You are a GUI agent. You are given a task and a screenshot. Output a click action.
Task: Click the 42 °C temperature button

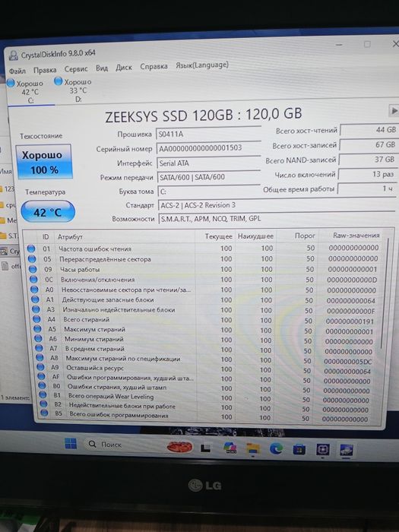[47, 212]
